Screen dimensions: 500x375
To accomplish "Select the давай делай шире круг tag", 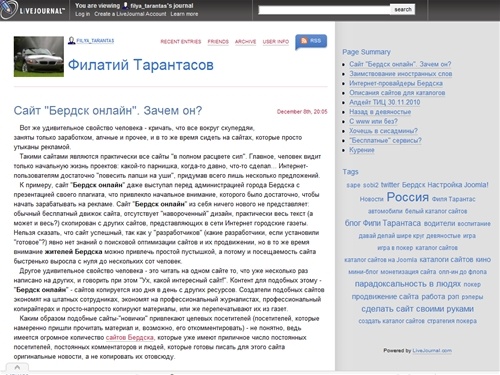I will click(x=391, y=236).
